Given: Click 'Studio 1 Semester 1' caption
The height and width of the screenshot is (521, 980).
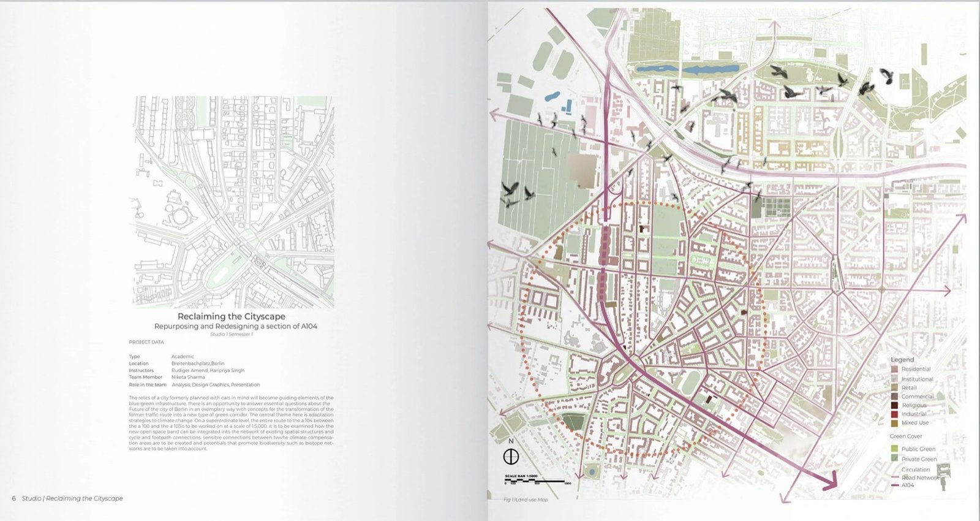Looking at the screenshot, I should [x=232, y=334].
